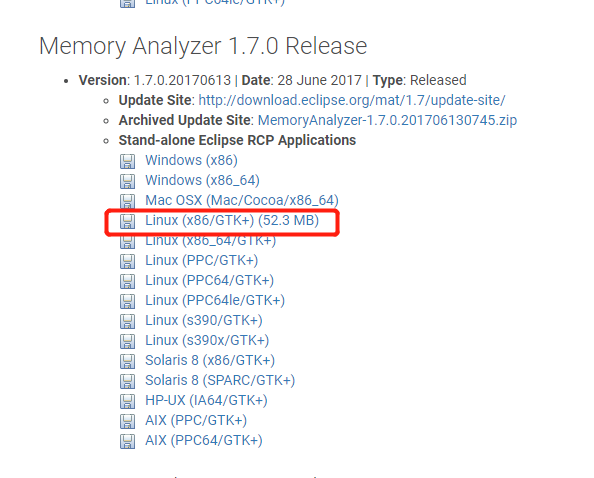The height and width of the screenshot is (478, 594).
Task: Open the Linux (PPC64/GTK+) download link
Action: 209,281
